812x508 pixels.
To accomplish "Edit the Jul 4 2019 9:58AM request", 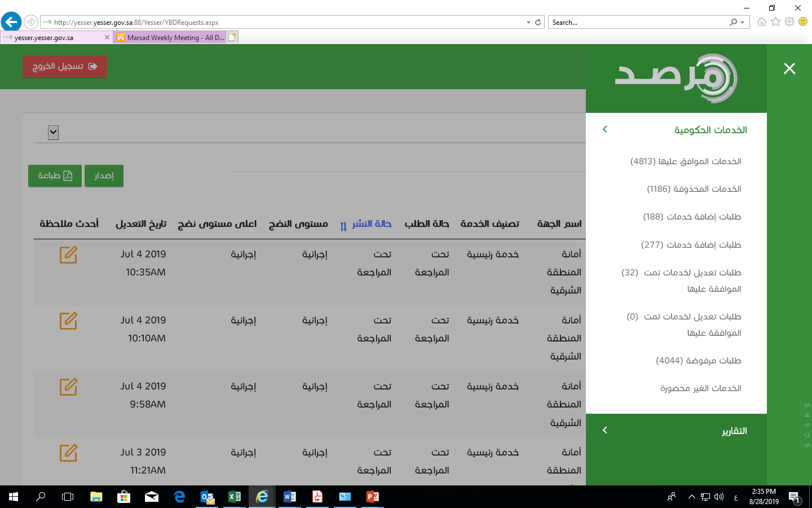I will pyautogui.click(x=68, y=387).
